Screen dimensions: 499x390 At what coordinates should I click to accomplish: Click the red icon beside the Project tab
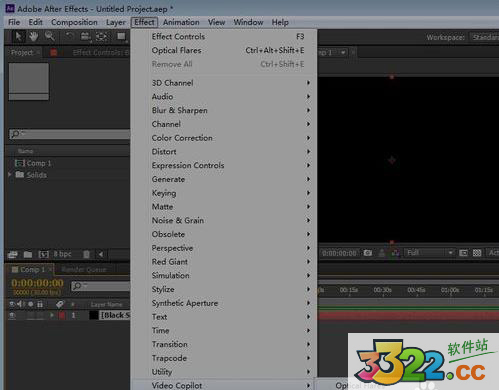(53, 52)
